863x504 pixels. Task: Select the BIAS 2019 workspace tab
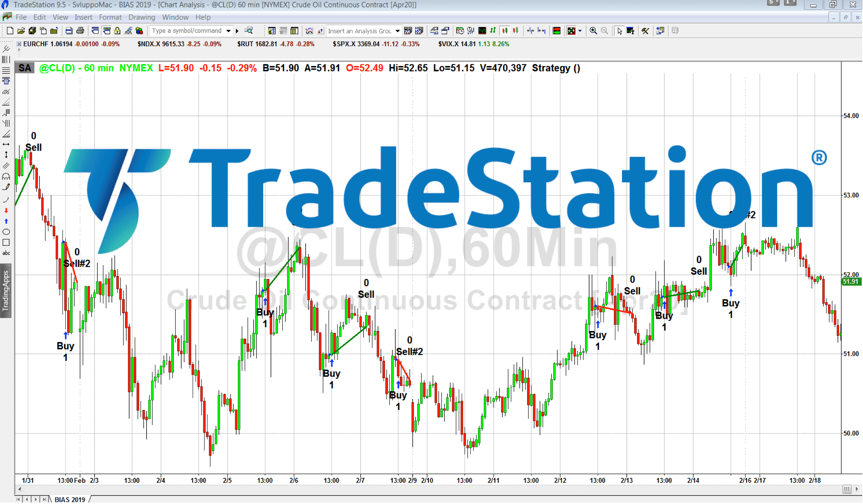(x=70, y=500)
